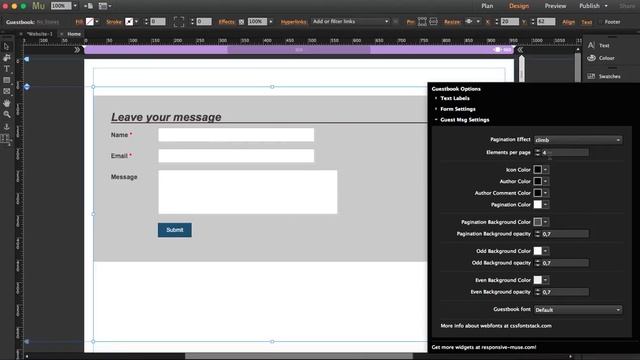Pick the Pagination Background Color swatch
This screenshot has width=640, height=360.
pyautogui.click(x=538, y=222)
